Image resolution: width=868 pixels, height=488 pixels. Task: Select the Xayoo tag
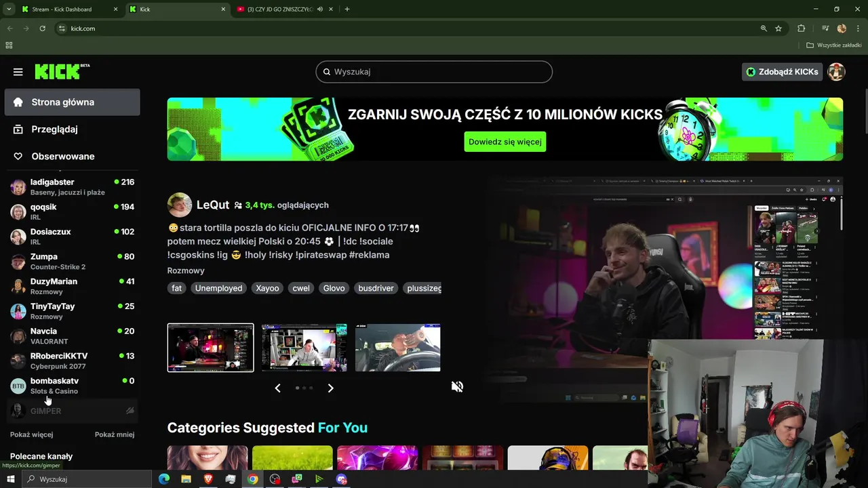point(267,288)
